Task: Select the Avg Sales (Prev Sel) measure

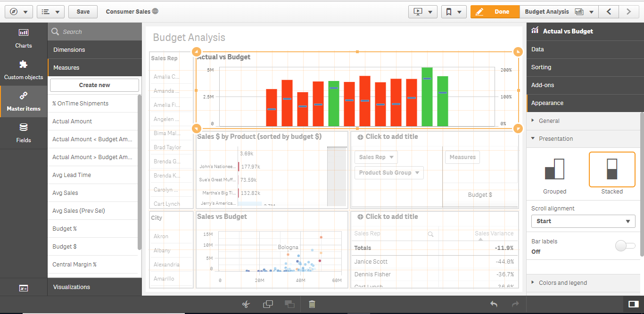Action: click(92, 211)
